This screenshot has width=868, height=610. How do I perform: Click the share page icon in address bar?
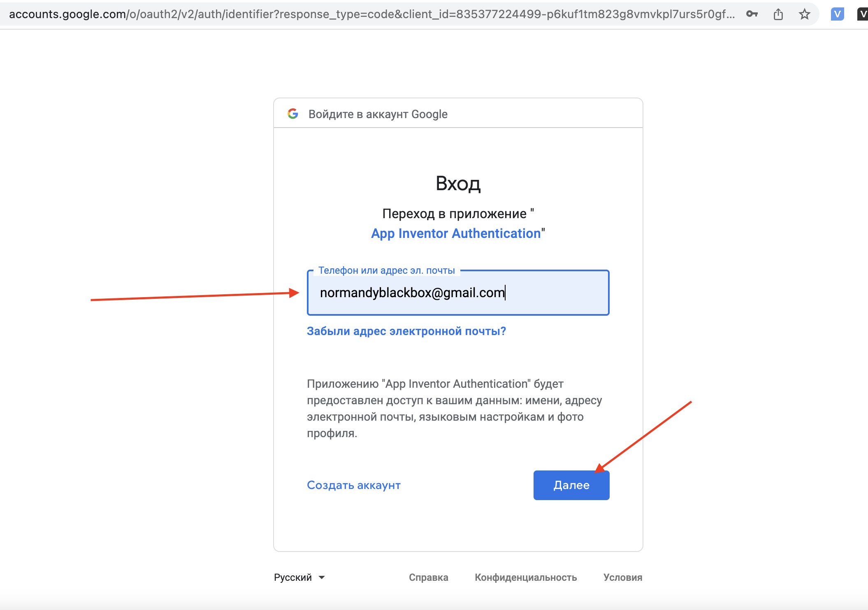[x=778, y=14]
